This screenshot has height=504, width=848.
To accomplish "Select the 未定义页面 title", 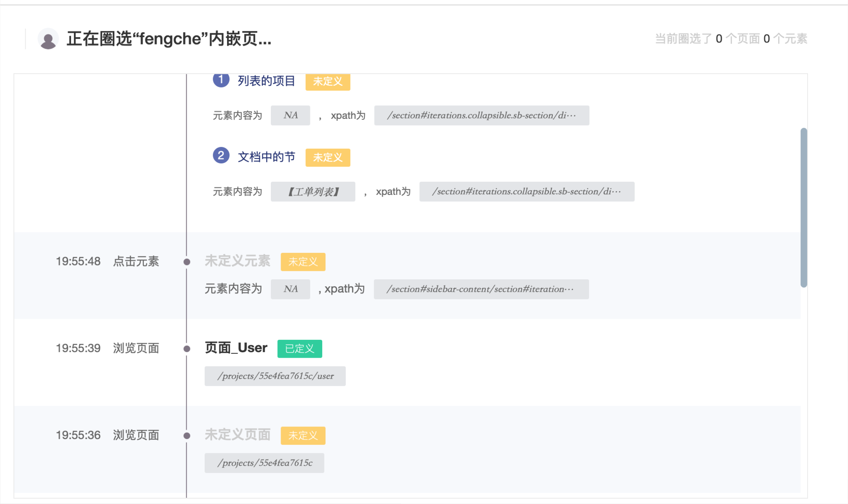I will (237, 435).
